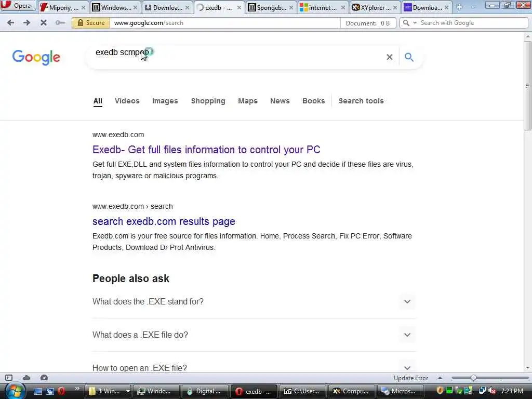Expand quick launch overflow chevron
Viewport: 532px width, 399px height.
point(77,389)
